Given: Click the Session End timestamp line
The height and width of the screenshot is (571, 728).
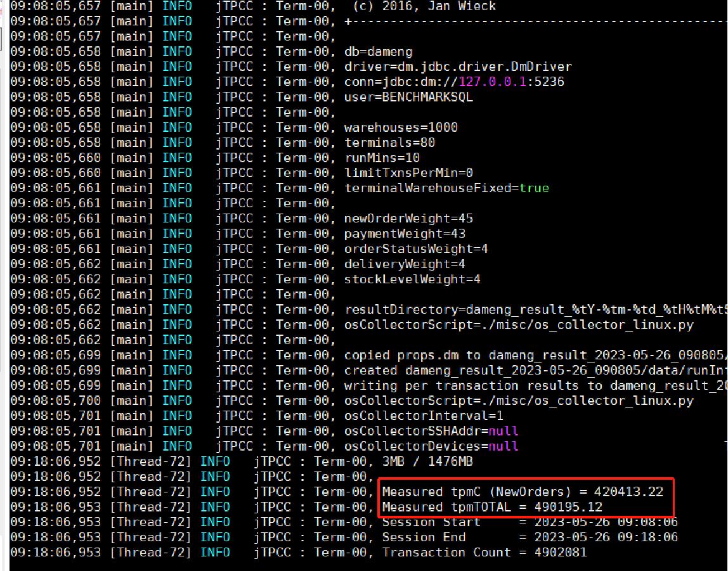Looking at the screenshot, I should [530, 537].
